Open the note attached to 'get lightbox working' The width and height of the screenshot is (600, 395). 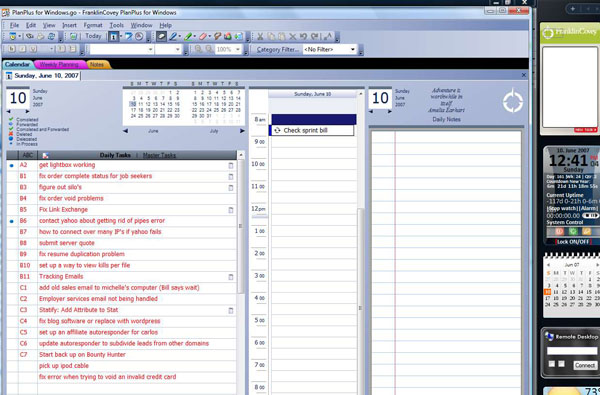tap(230, 165)
